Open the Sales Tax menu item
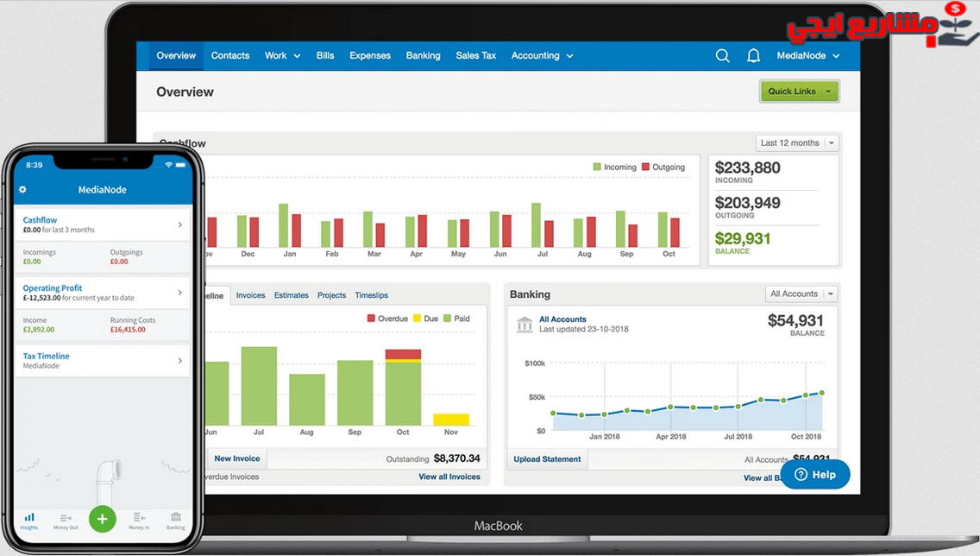The height and width of the screenshot is (556, 980). [x=475, y=55]
